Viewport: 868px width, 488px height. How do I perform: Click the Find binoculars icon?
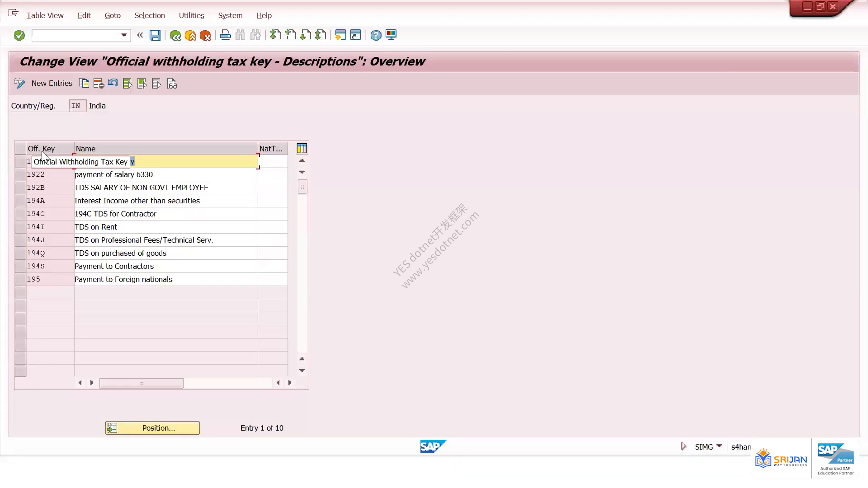pyautogui.click(x=241, y=35)
